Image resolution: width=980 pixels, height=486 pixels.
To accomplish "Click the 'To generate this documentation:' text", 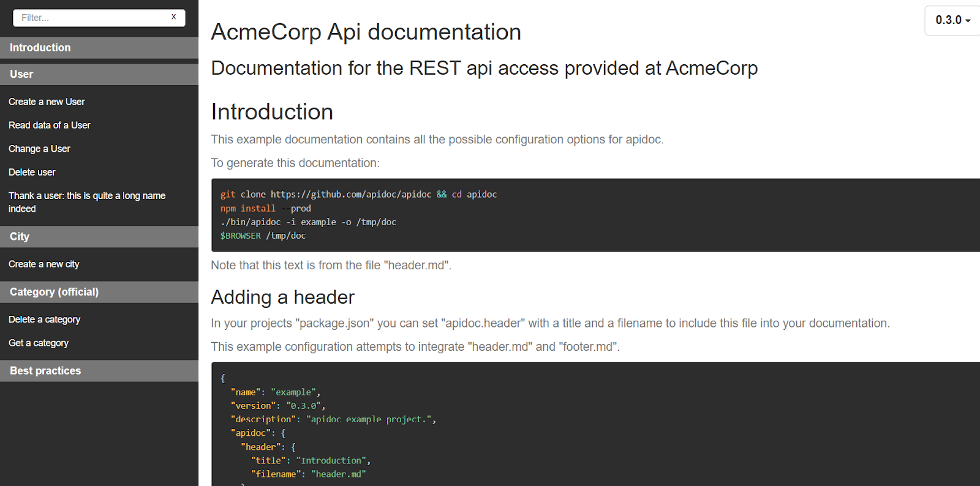I will [x=295, y=163].
